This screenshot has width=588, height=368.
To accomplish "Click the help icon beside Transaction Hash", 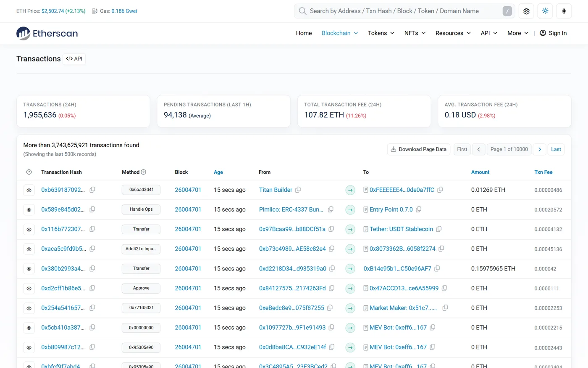I will tap(29, 172).
